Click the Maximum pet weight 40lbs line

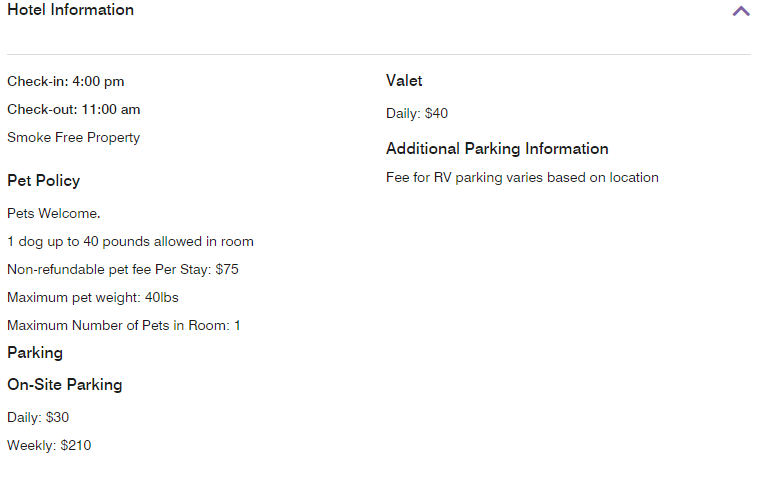coord(93,298)
